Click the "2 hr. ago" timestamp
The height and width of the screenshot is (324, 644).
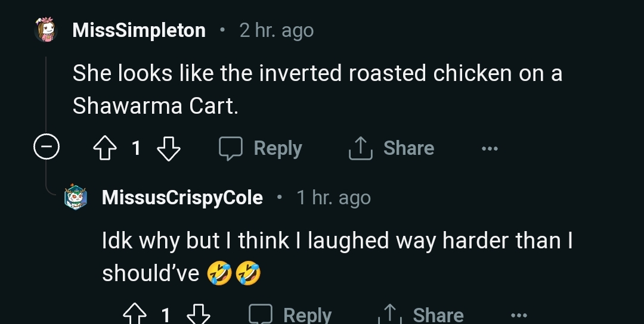click(276, 30)
